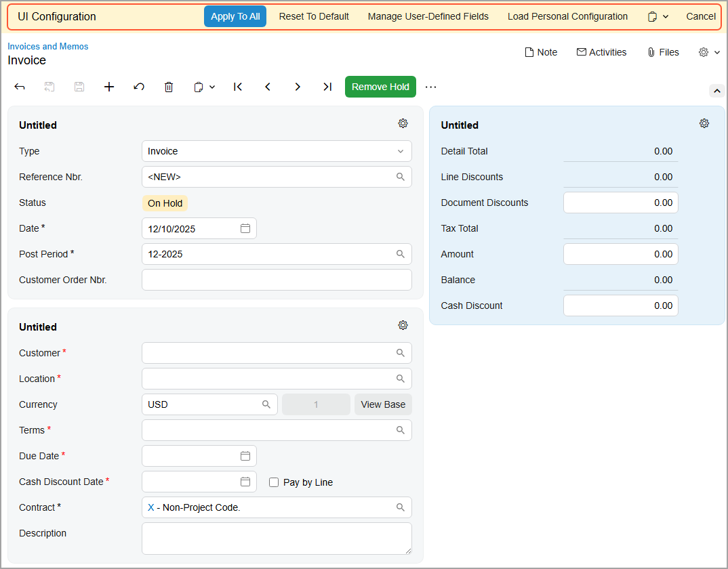Image resolution: width=728 pixels, height=569 pixels.
Task: Follow the Invoices and Memos breadcrumb link
Action: pos(48,47)
